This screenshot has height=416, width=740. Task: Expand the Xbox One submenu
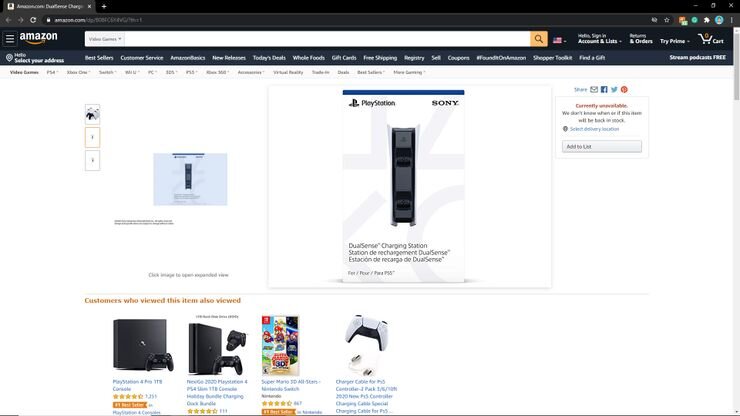tap(78, 72)
